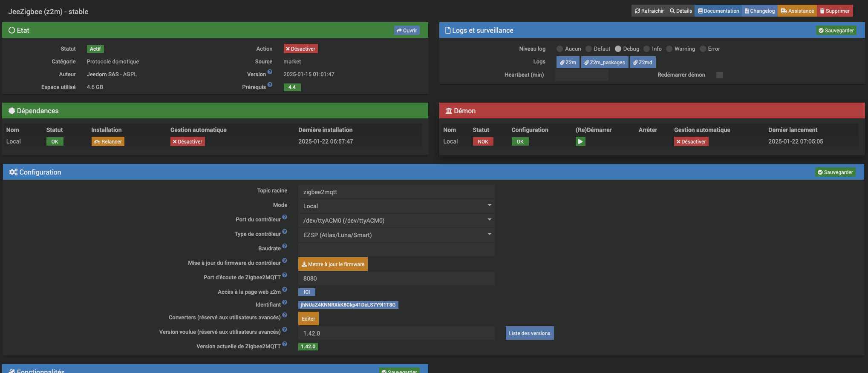Click ICI to open z2m web page
The image size is (868, 373).
coord(307,292)
